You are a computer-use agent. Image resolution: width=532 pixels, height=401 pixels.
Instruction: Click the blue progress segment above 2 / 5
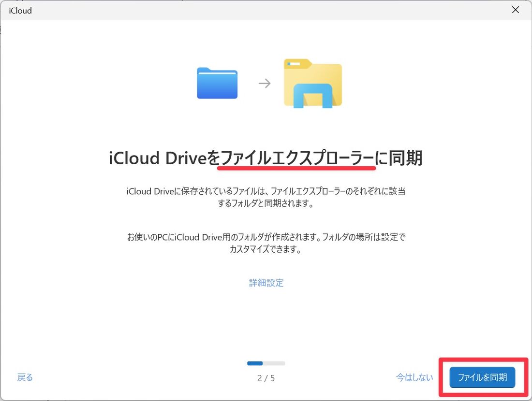click(255, 363)
